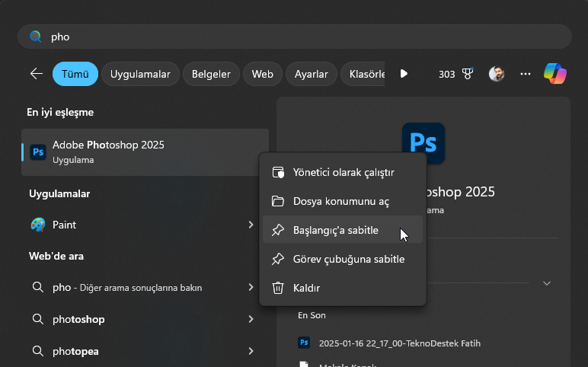Select 'Başlangıç'a sabitle' menu entry
588x367 pixels.
(x=343, y=230)
